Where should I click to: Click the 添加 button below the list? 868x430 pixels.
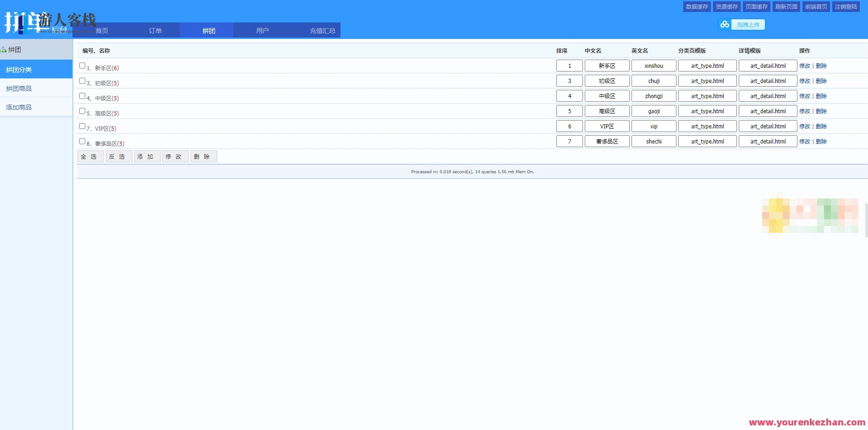tap(148, 156)
